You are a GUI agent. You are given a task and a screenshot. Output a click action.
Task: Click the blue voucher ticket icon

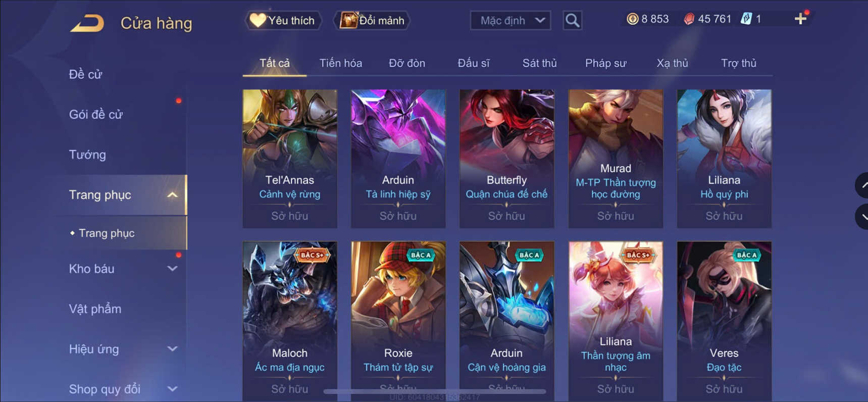point(746,19)
